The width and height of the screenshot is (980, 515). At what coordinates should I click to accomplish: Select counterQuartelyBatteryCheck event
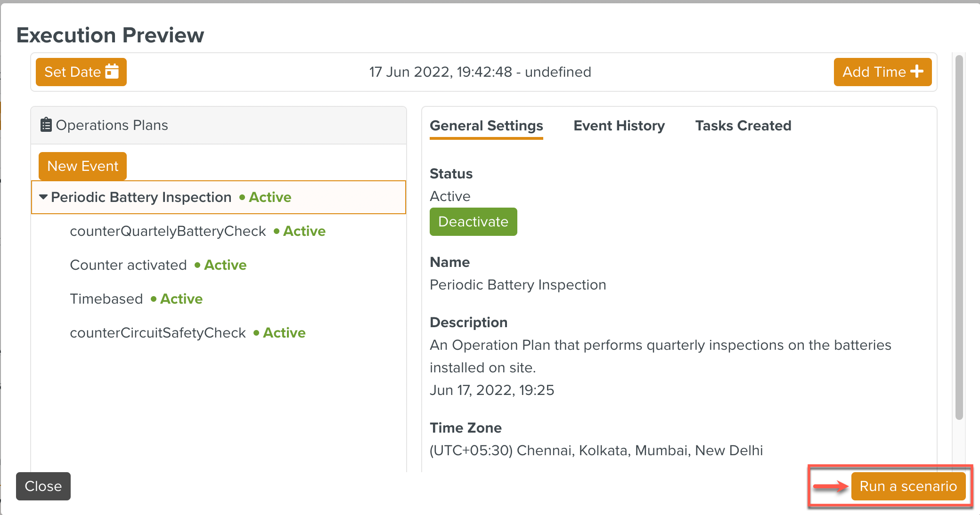(x=168, y=231)
